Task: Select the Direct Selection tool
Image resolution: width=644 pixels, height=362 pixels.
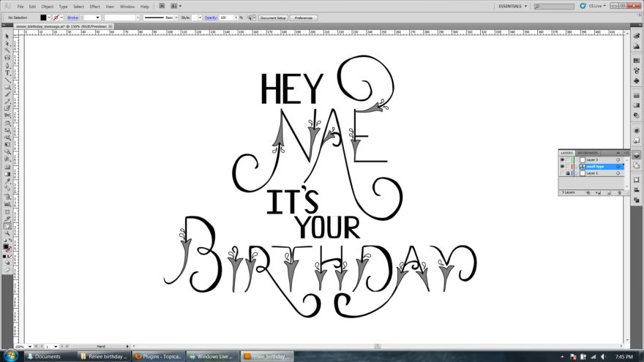Action: pyautogui.click(x=7, y=43)
